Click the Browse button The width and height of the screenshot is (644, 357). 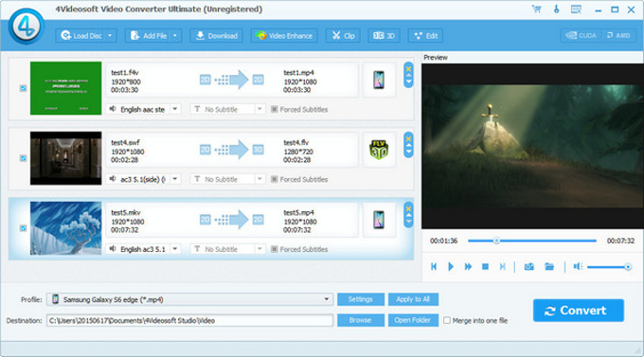click(x=361, y=320)
